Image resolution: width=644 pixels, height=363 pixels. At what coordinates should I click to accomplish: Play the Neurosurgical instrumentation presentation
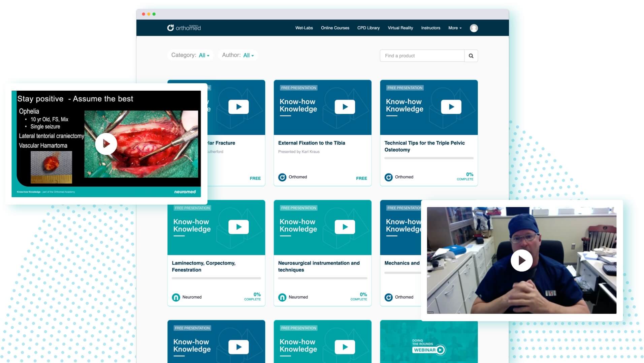coord(345,227)
